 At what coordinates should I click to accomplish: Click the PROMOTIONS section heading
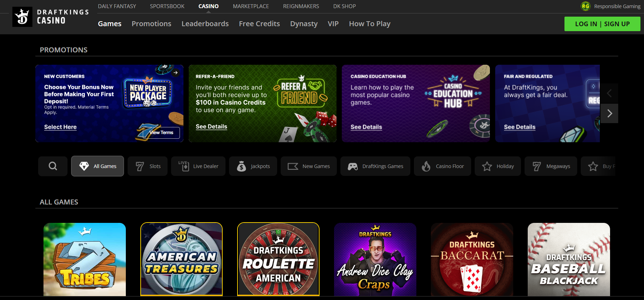[64, 50]
